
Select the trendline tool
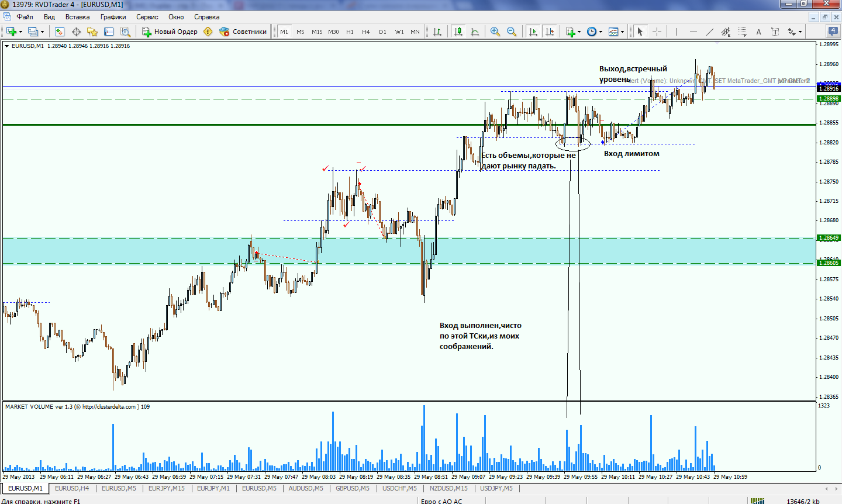710,32
